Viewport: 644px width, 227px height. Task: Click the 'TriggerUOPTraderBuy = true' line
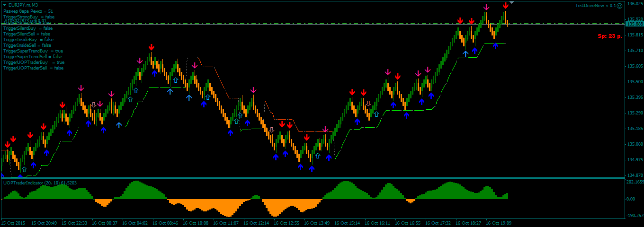pos(34,62)
